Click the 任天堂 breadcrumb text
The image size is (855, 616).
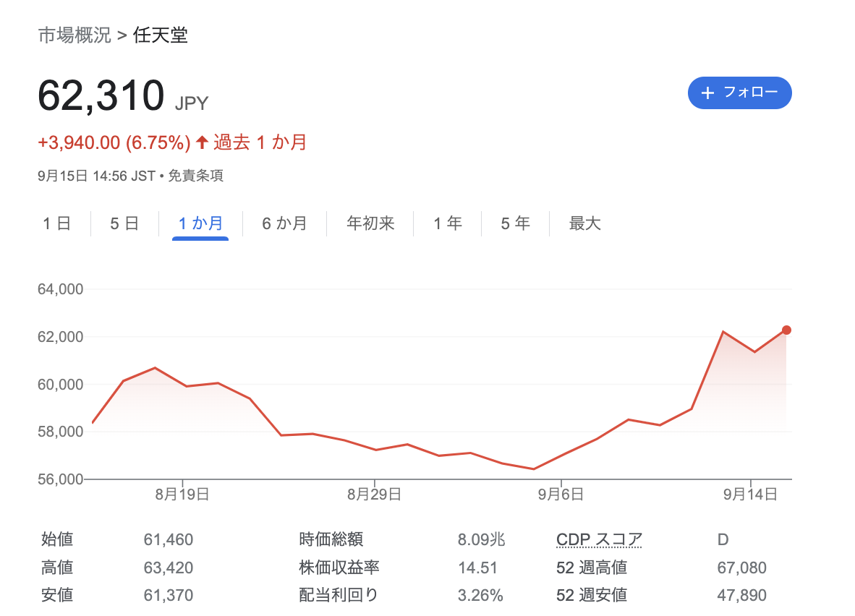[161, 35]
